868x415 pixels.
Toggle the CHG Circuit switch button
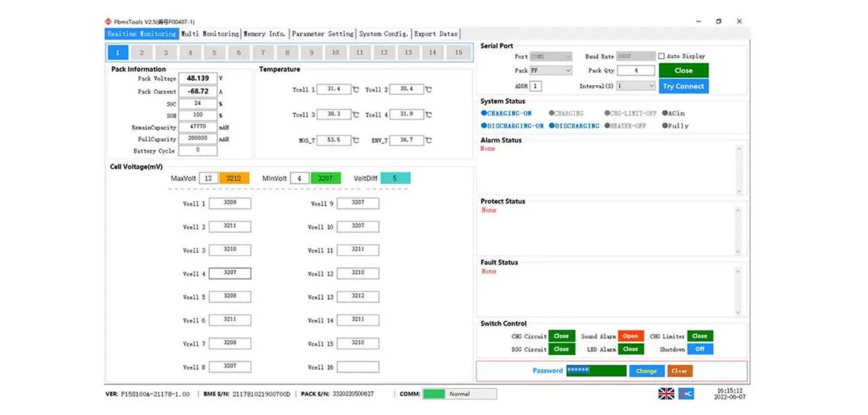(x=561, y=336)
